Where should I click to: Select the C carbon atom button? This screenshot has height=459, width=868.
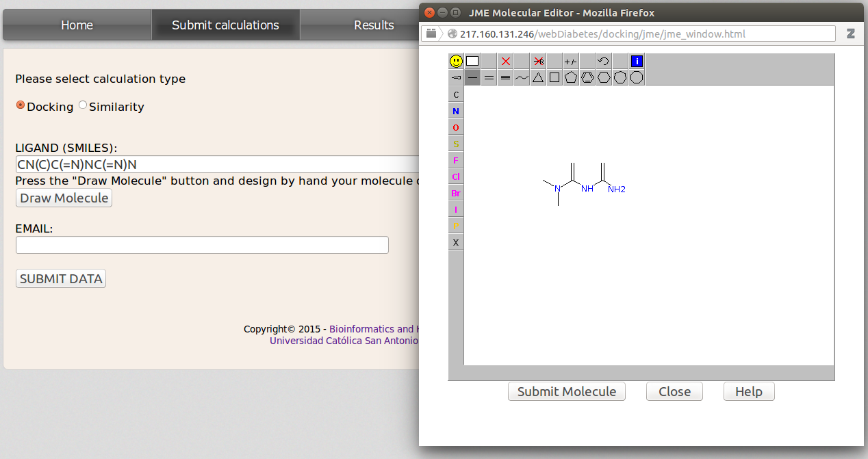[x=456, y=94]
